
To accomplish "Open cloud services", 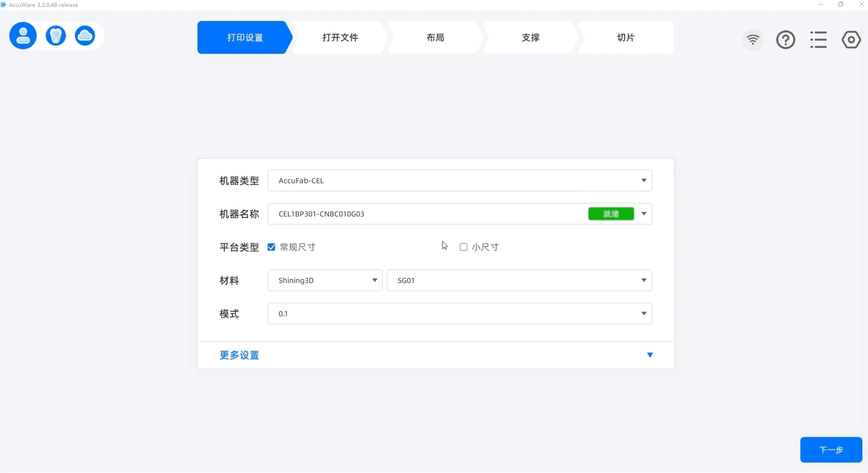I will pos(85,35).
